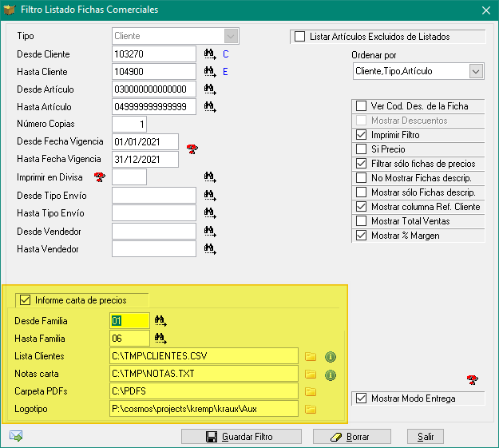Browse folder for Lista Clientes path
This screenshot has height=448, width=499.
pos(311,356)
